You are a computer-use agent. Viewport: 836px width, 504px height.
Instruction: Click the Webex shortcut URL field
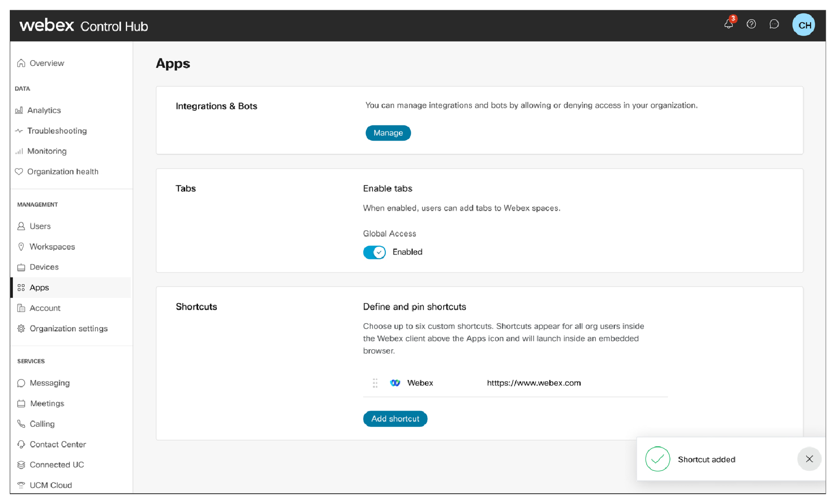point(533,383)
